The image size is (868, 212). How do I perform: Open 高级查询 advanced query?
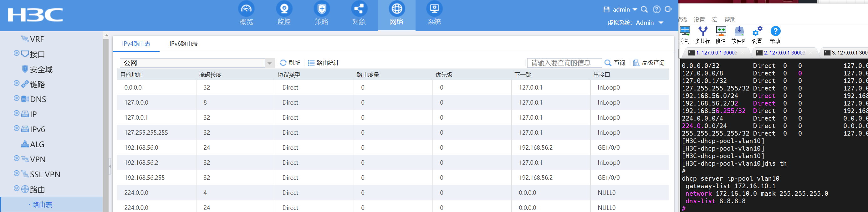click(x=649, y=63)
